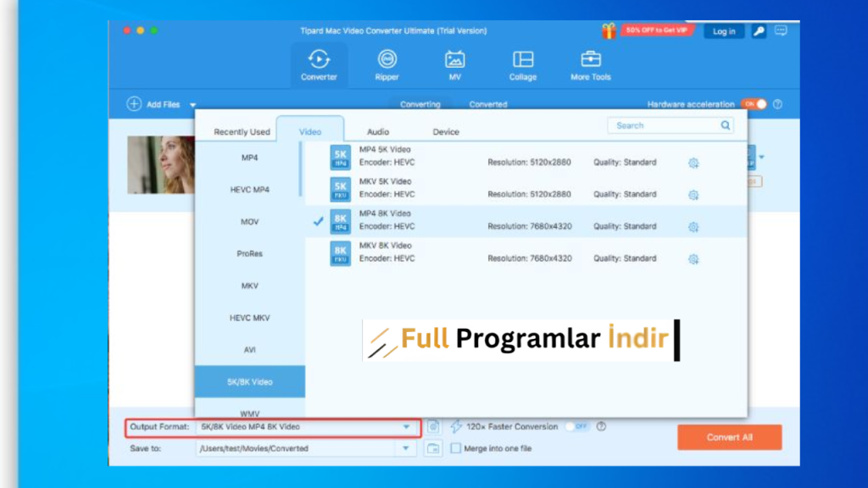Open the Collage module
This screenshot has height=488, width=868.
522,65
